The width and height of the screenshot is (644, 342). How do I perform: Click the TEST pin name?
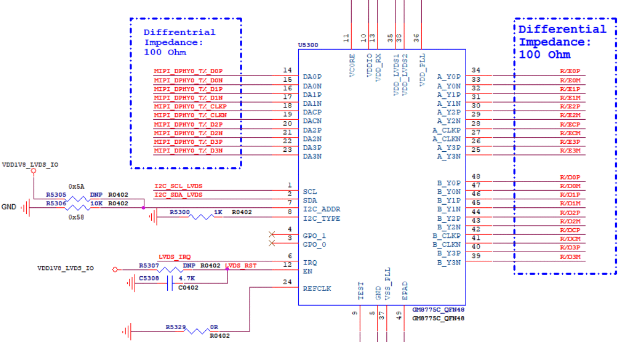[361, 291]
